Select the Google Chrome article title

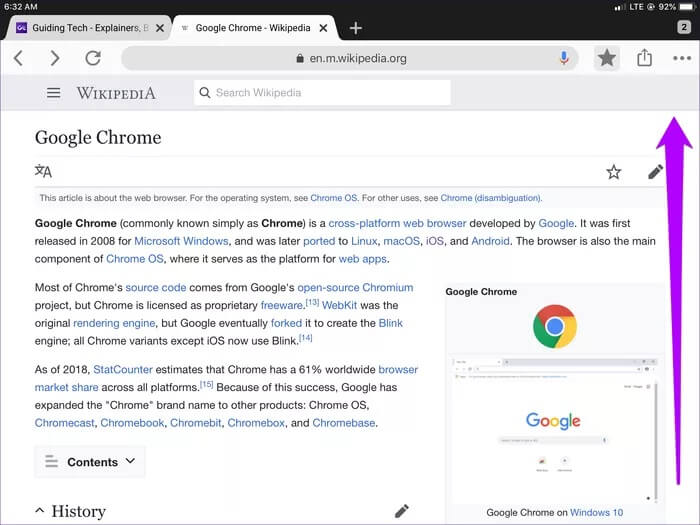tap(98, 138)
